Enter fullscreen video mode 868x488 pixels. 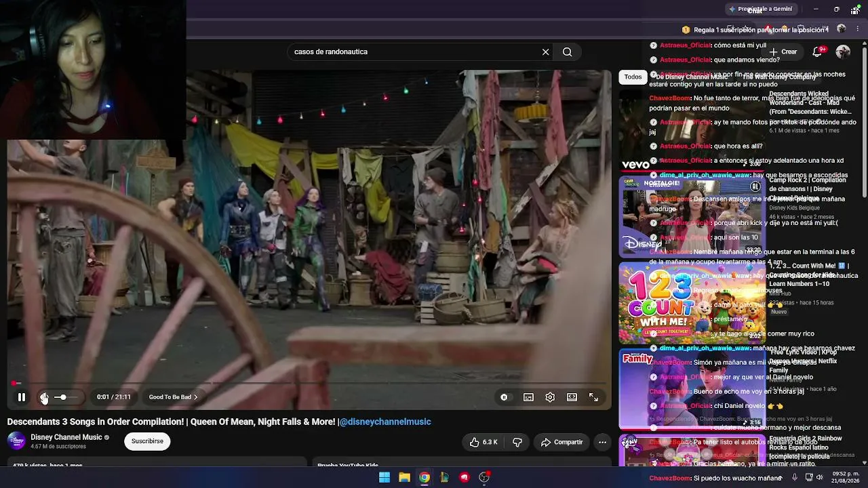[x=593, y=397]
